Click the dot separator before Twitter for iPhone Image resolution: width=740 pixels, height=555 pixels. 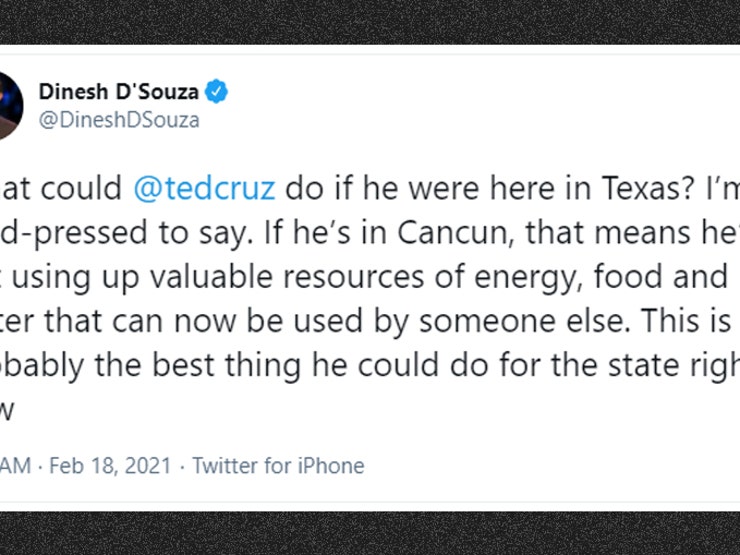(182, 467)
